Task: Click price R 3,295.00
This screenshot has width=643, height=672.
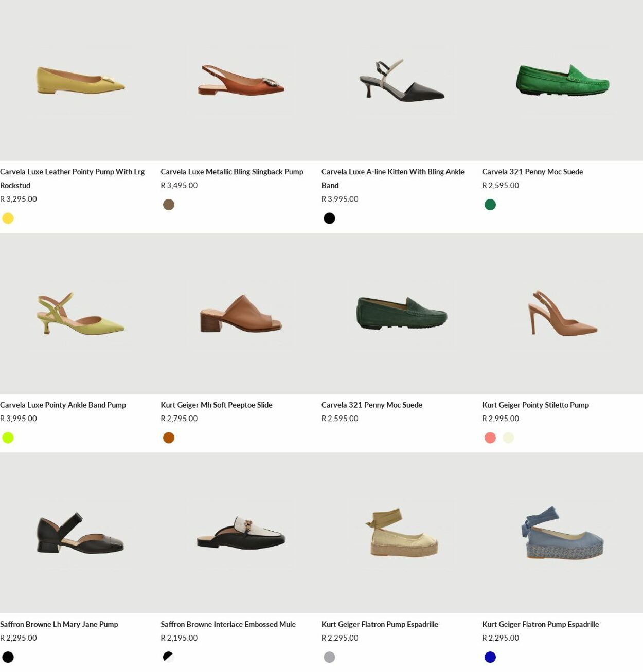Action: (x=19, y=199)
